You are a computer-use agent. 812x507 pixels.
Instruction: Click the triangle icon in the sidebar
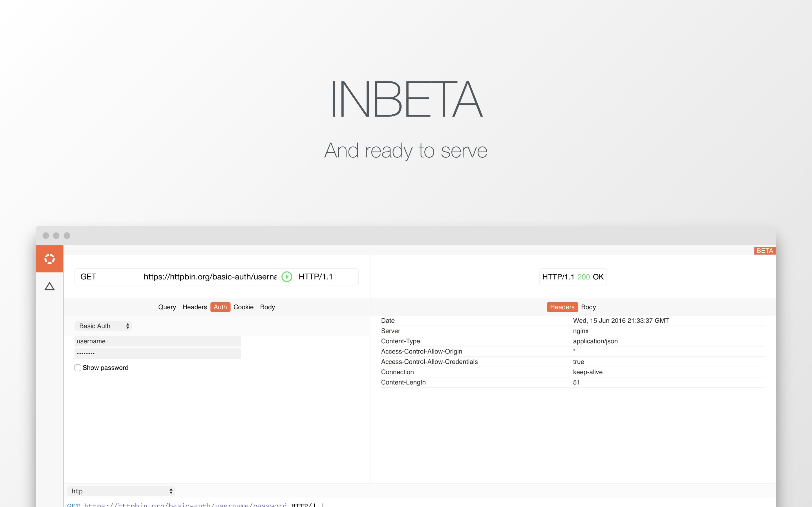click(49, 286)
